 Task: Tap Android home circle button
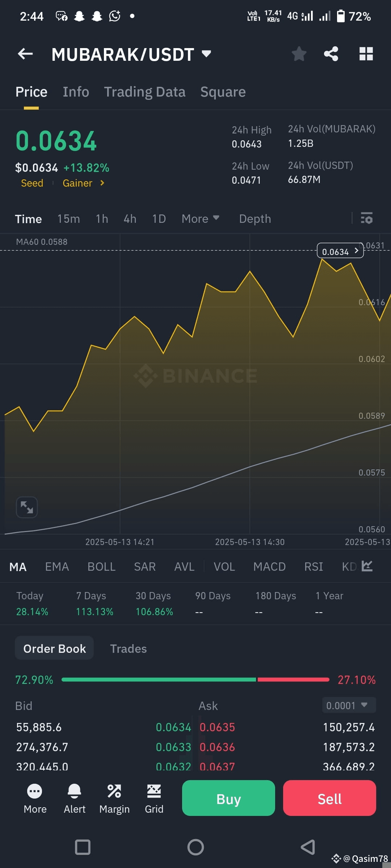[x=195, y=847]
